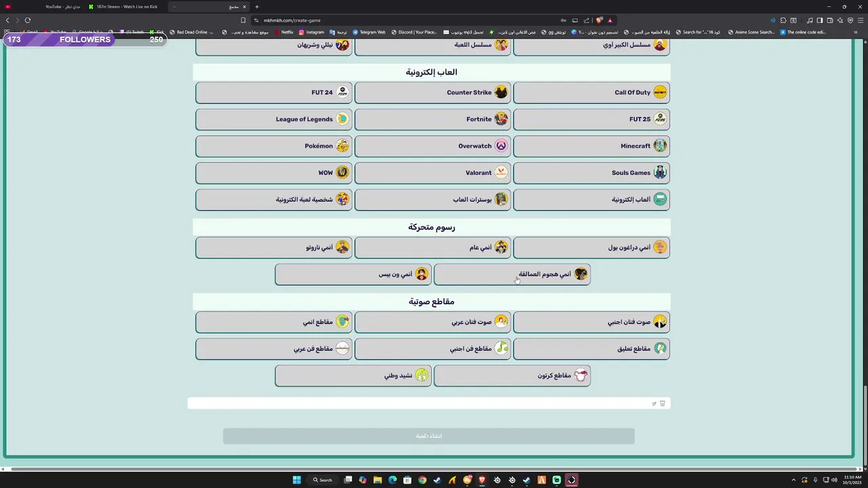
Task: Open Google Chrome from the taskbar
Action: pyautogui.click(x=422, y=480)
